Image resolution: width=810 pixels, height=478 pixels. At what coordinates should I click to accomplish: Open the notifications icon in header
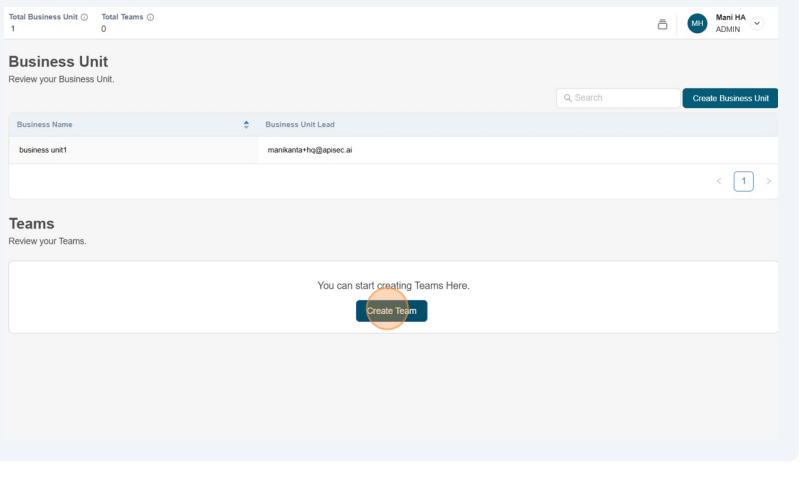pos(662,24)
